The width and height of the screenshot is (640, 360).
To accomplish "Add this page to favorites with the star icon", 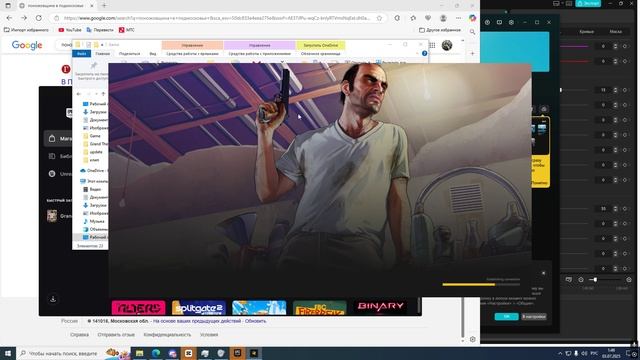I will point(379,18).
